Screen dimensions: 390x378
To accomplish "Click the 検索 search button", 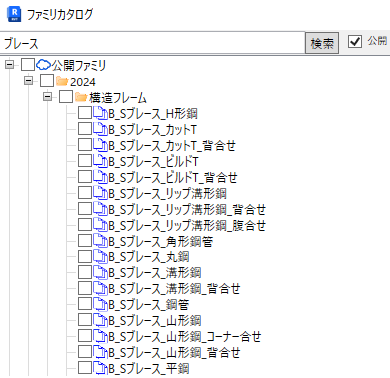I will pyautogui.click(x=322, y=43).
